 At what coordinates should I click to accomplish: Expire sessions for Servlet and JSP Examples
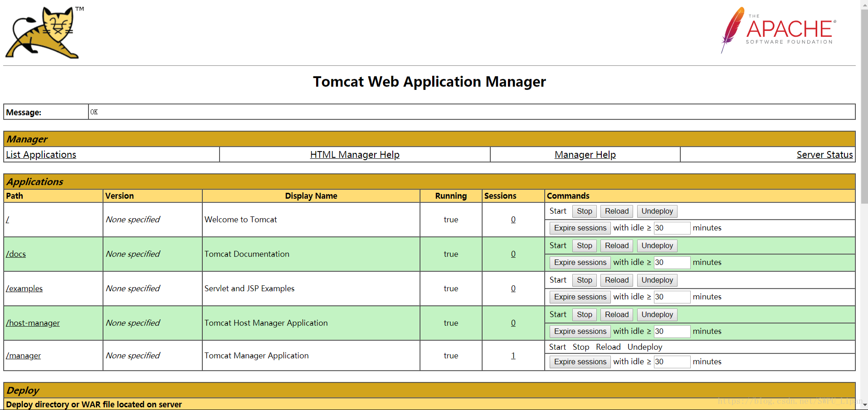click(580, 297)
